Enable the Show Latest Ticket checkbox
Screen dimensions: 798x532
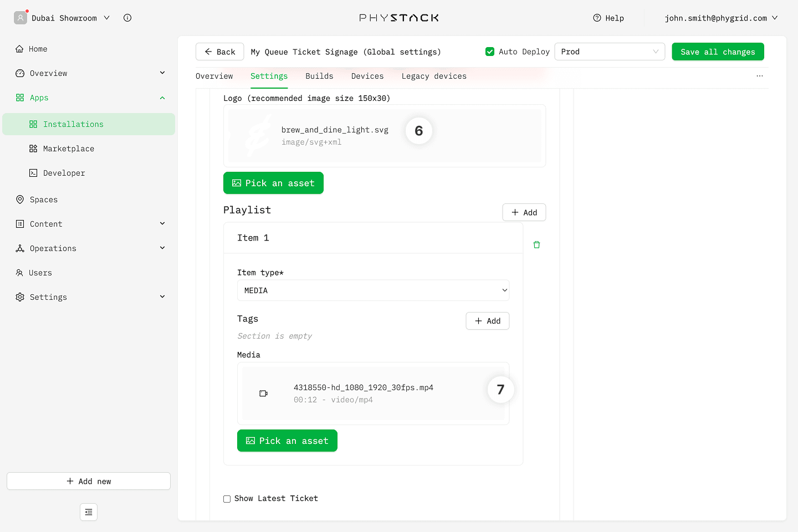(227, 499)
